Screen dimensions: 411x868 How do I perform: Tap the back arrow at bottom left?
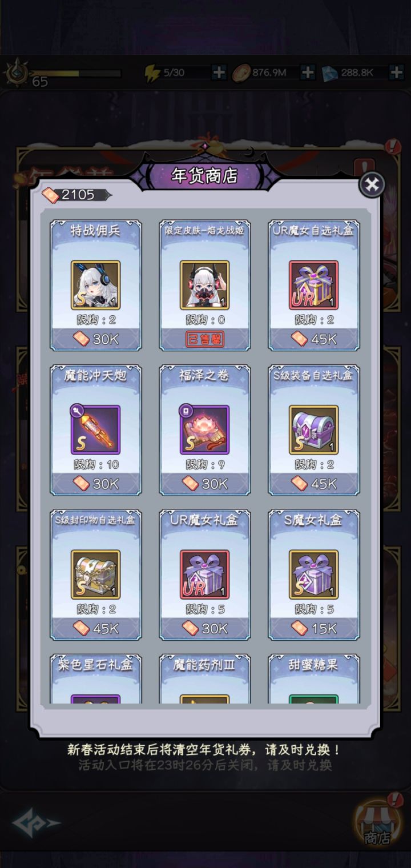[x=36, y=823]
